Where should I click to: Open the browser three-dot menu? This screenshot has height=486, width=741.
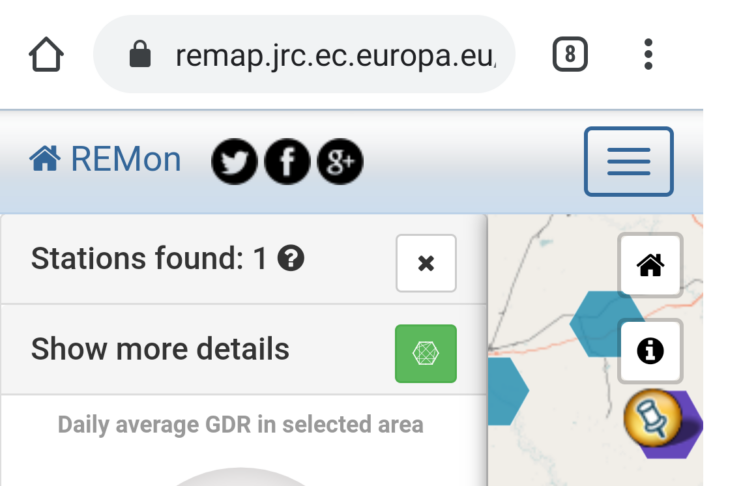[x=648, y=54]
